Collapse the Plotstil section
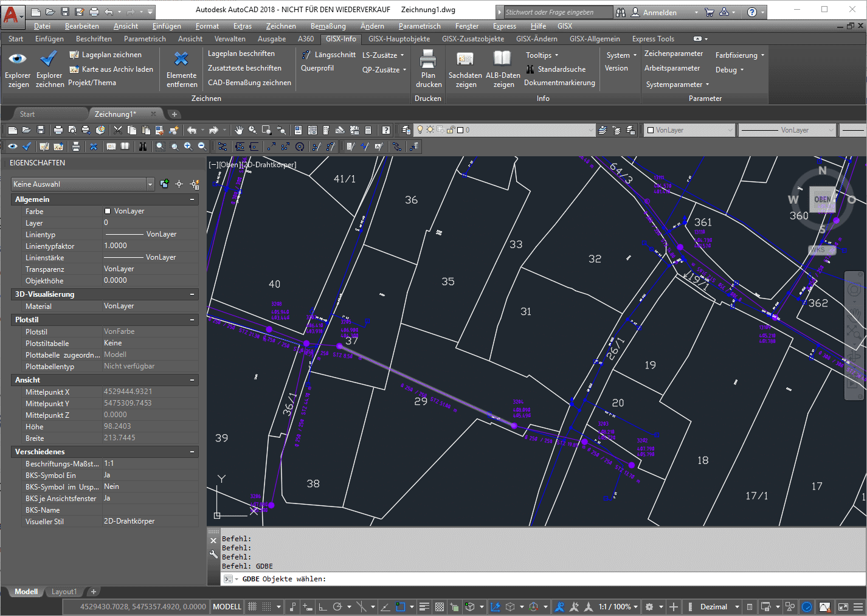Screen dimensions: 867x616 point(192,320)
